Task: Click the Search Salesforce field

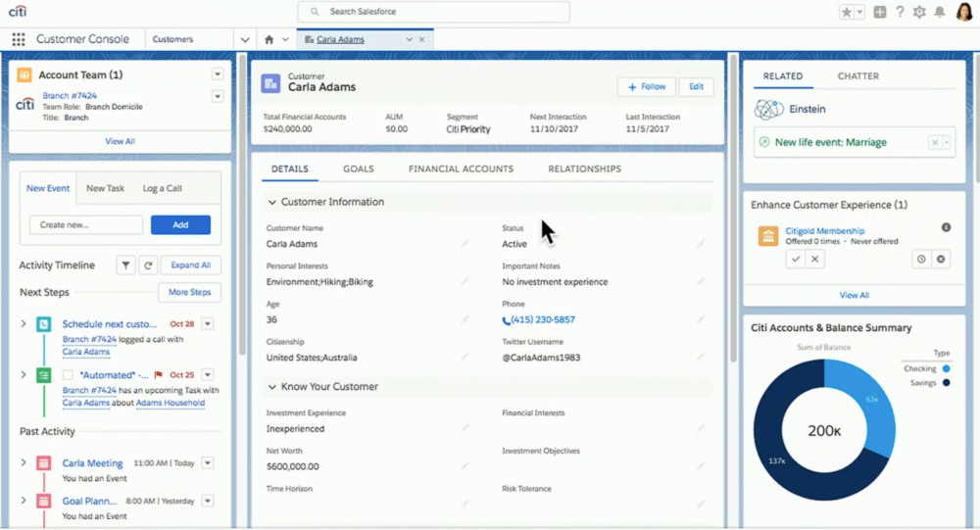Action: pos(434,12)
